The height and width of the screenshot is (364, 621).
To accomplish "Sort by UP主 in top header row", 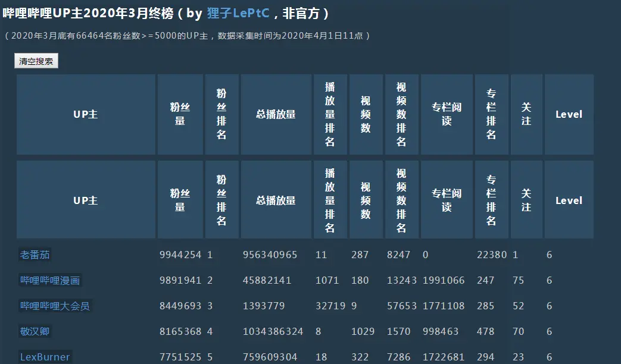I will 86,114.
